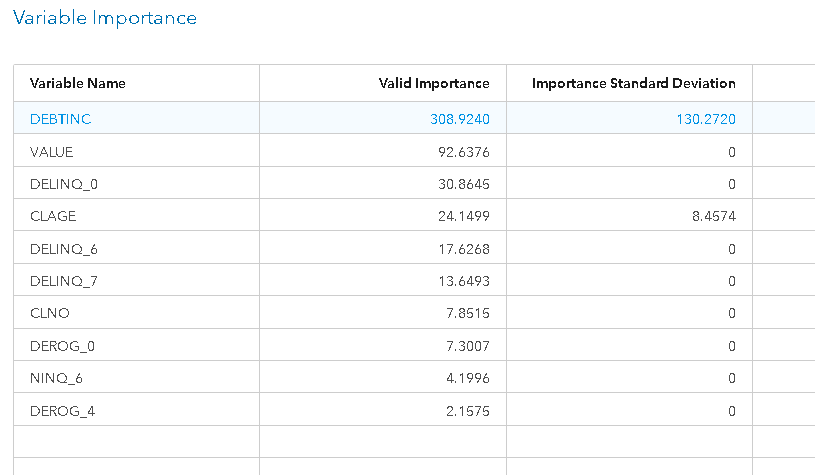Click the VALUE importance cell 92.6376
The image size is (815, 475).
[463, 152]
